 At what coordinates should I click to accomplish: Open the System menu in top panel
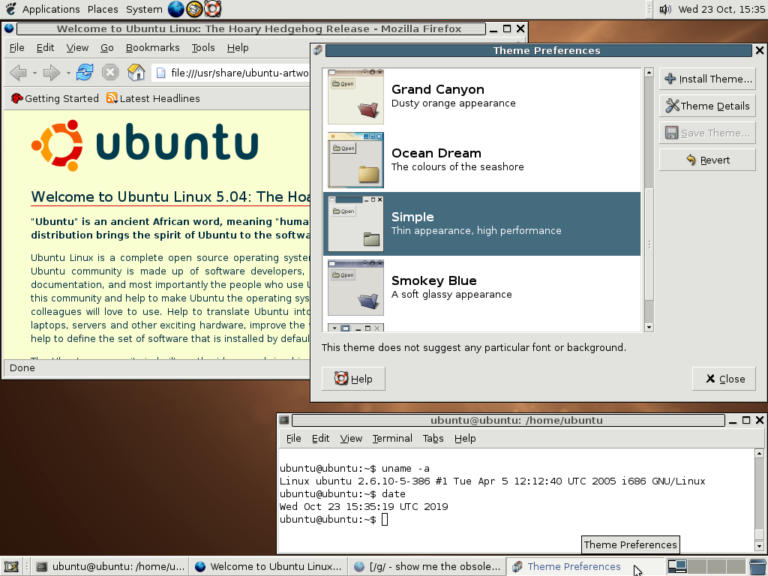tap(144, 9)
